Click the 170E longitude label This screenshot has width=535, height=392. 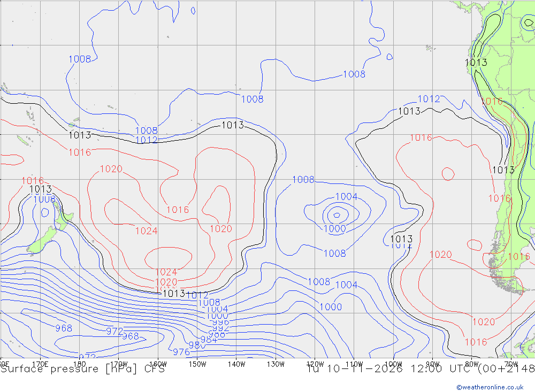coord(40,364)
